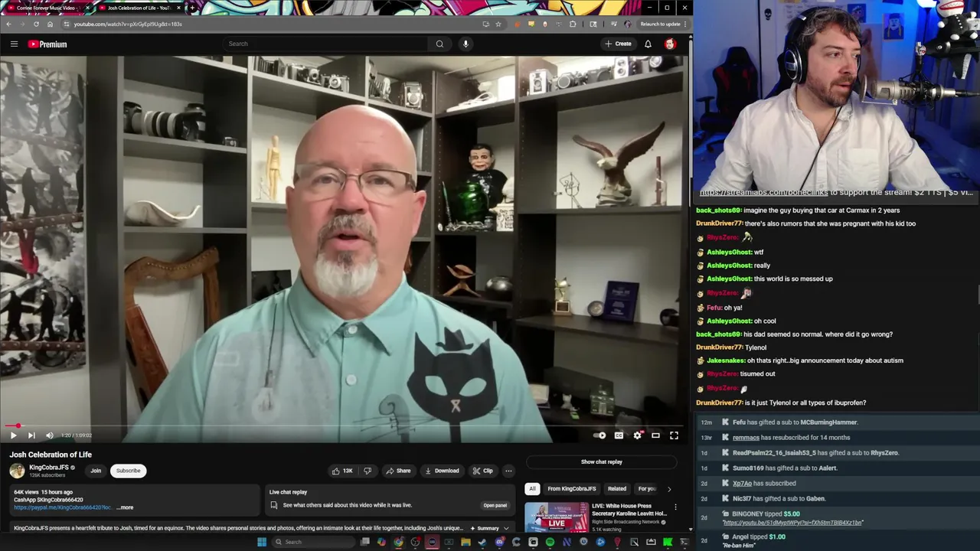The width and height of the screenshot is (980, 551).
Task: Go to the YouTube Premium home logo
Action: tap(47, 44)
